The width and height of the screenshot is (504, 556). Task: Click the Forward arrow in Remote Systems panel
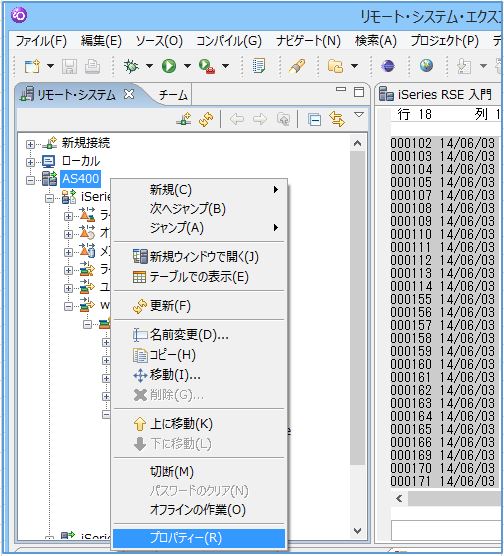click(260, 119)
